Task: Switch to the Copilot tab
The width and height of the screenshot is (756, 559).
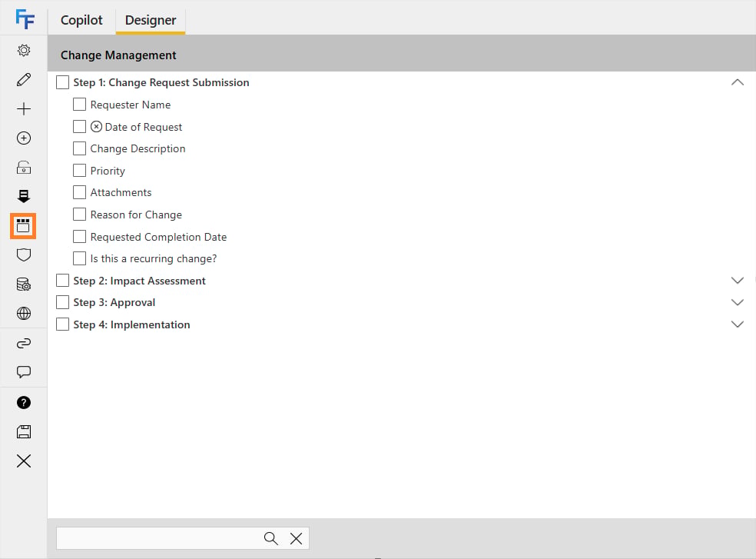Action: [81, 20]
